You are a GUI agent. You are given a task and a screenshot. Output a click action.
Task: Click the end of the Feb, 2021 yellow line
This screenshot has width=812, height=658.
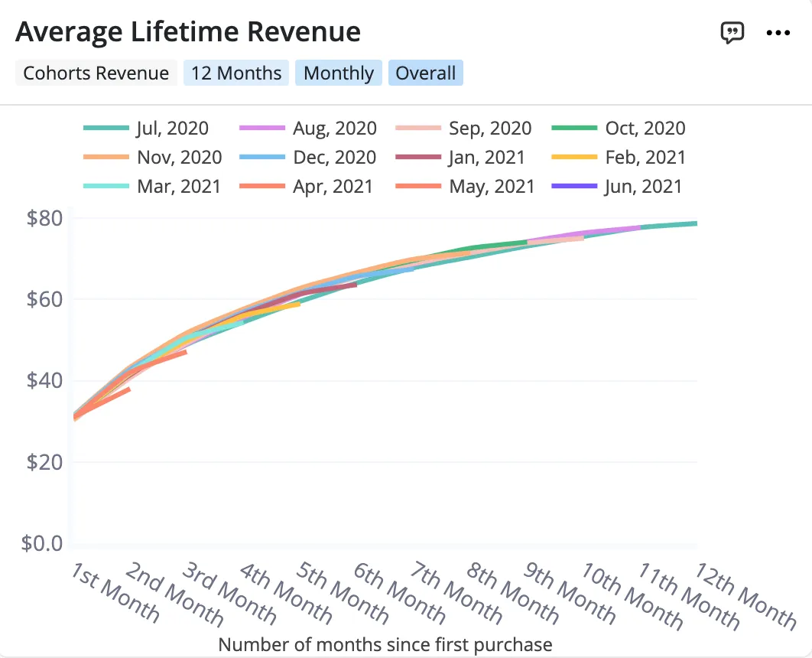coord(299,304)
